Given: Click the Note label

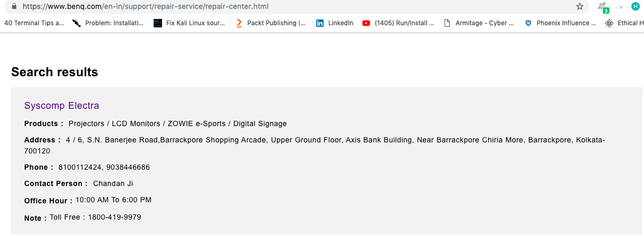Looking at the screenshot, I should click(x=35, y=218).
